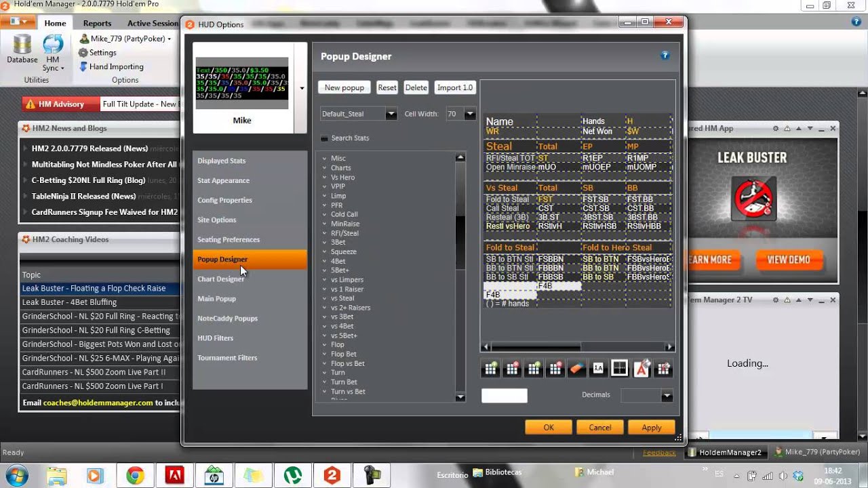The image size is (868, 488).
Task: Open the Decimals dropdown
Action: tap(667, 396)
